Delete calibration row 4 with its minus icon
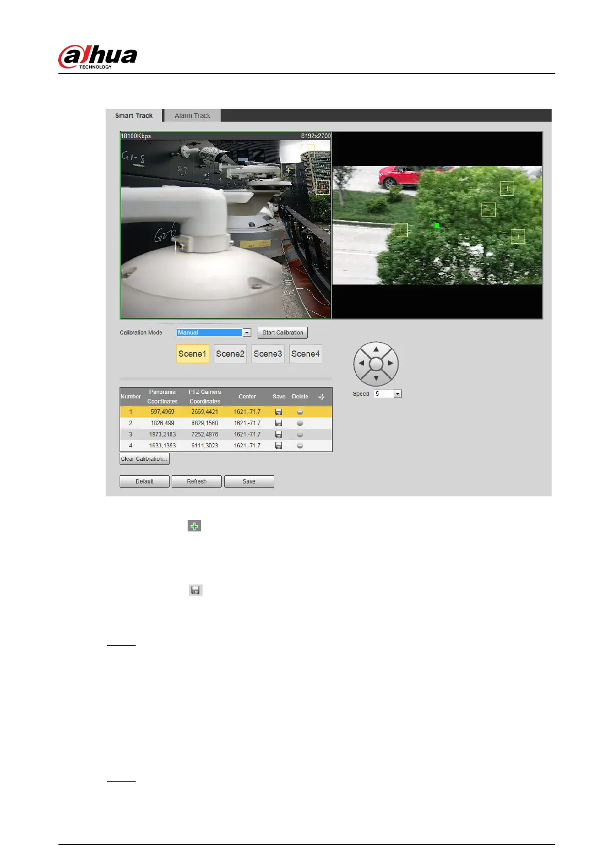Screen dimensions: 614x868 click(x=300, y=446)
